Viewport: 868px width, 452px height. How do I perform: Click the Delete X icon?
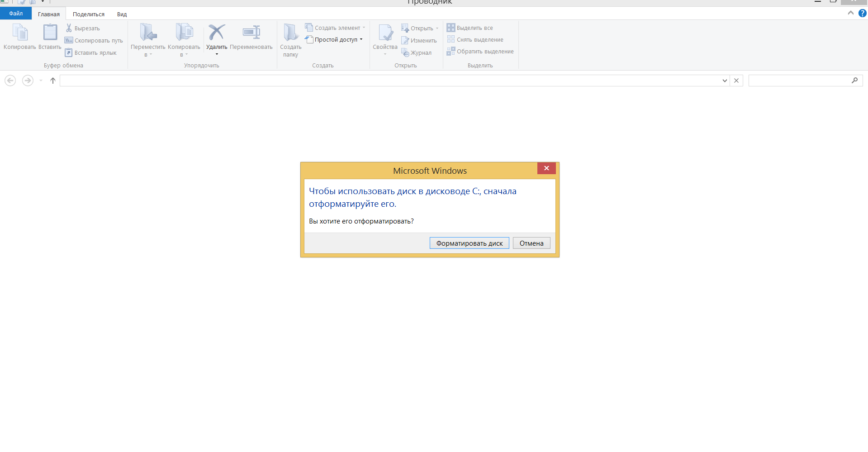pos(217,33)
